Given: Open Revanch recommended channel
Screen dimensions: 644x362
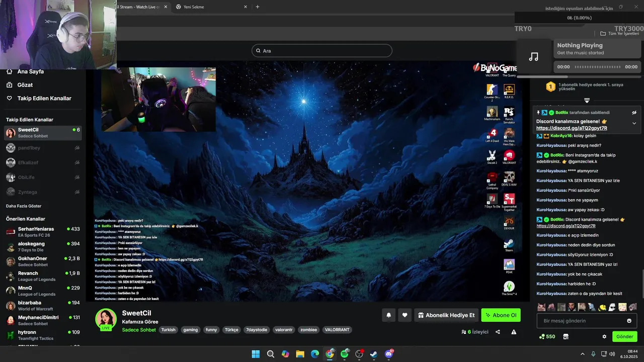Looking at the screenshot, I should 43,276.
